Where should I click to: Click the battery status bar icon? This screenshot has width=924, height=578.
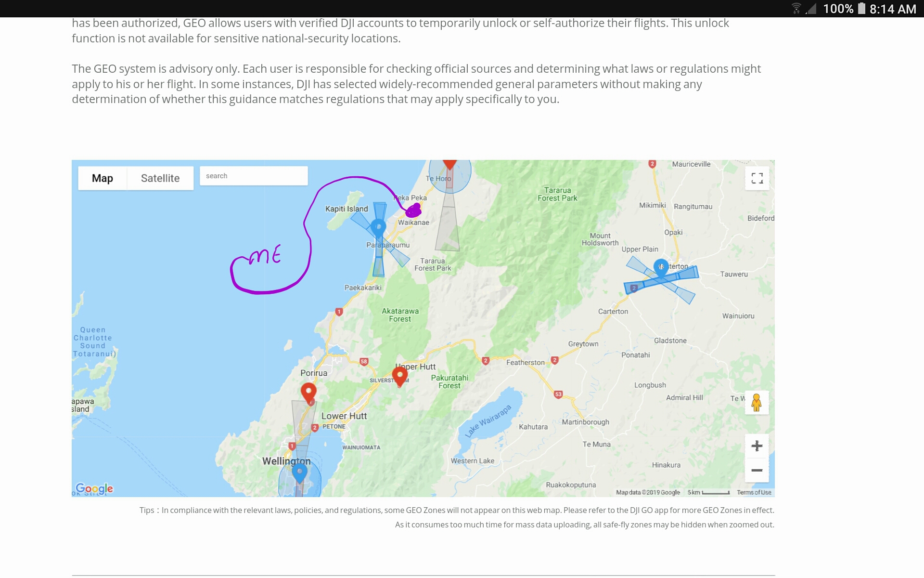click(x=861, y=9)
